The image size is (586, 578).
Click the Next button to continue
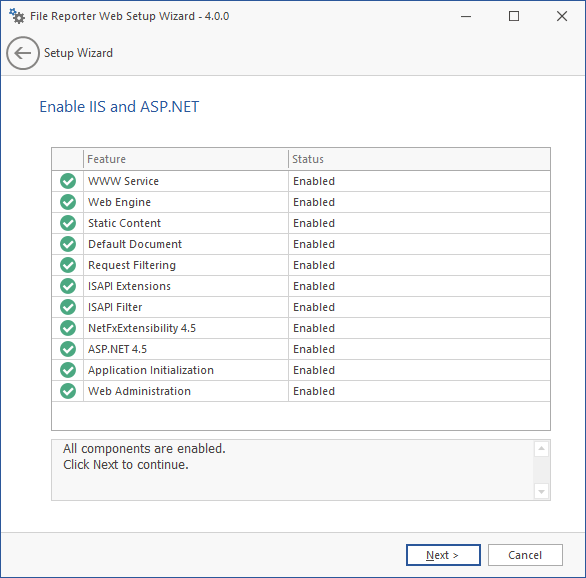point(443,555)
